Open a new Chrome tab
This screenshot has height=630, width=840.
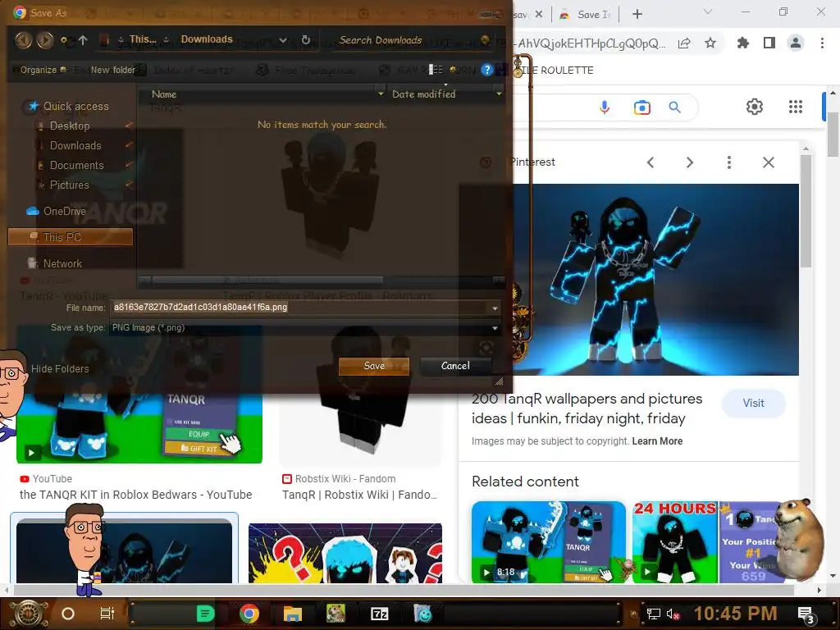click(x=637, y=15)
